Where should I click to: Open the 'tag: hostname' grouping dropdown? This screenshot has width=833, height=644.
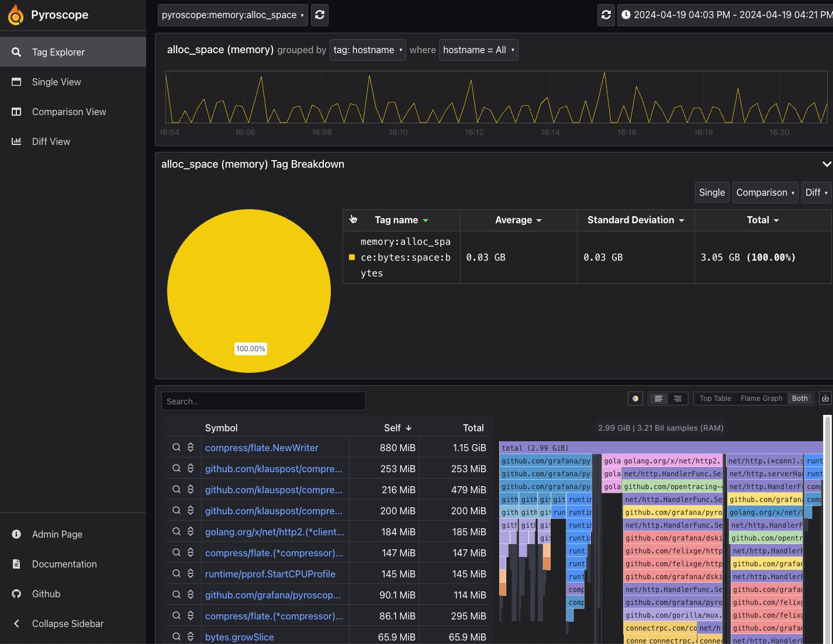[368, 50]
